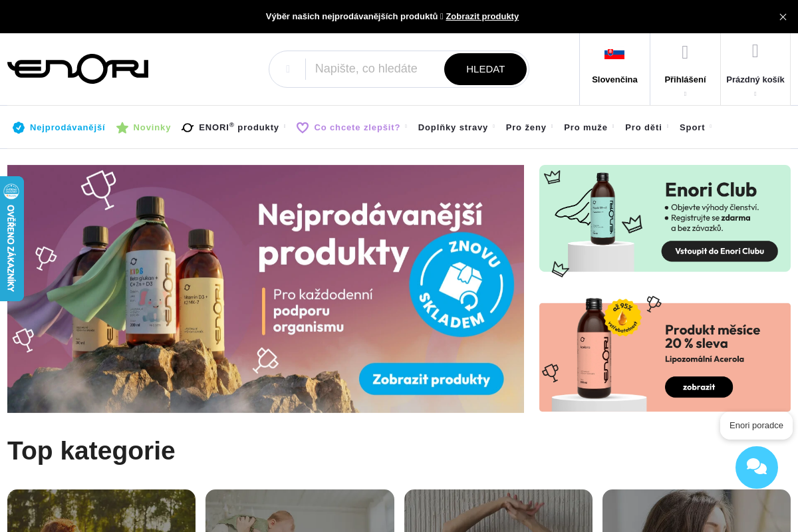798x532 pixels.
Task: Click Vstoupit do Enori Clubu button
Action: tap(720, 251)
